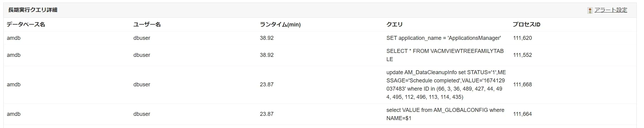
Task: Click the プロセスID column header
Action: [x=526, y=25]
